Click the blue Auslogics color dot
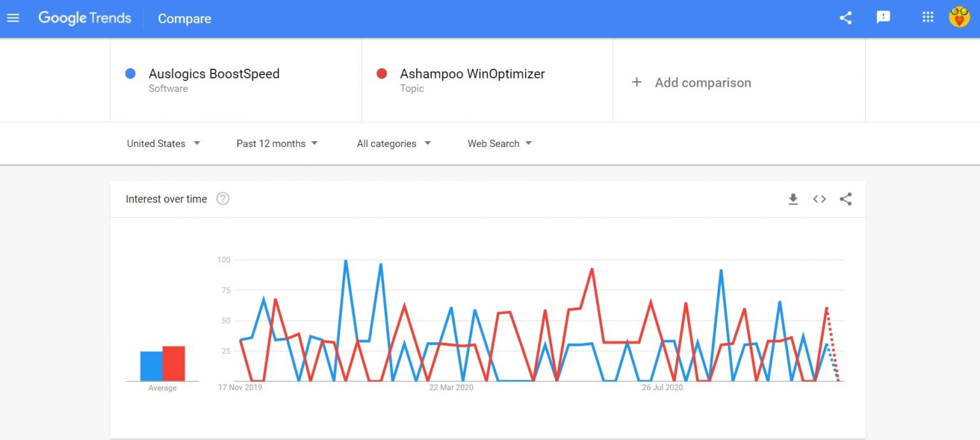The image size is (980, 440). point(131,74)
